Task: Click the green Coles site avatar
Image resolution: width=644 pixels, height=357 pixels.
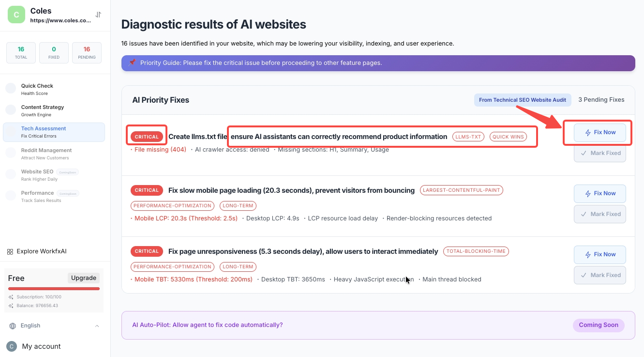Action: 16,15
